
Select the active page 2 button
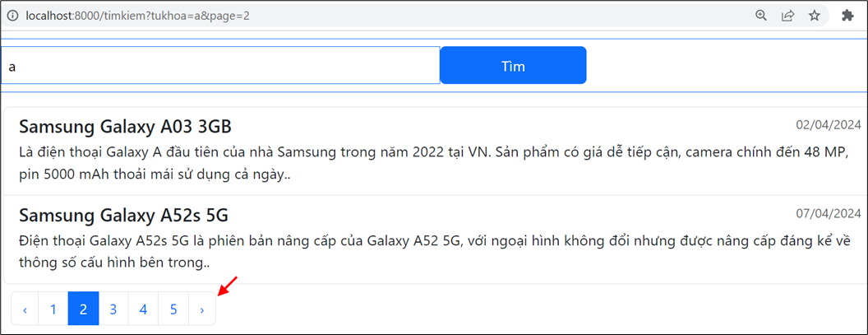[x=84, y=309]
